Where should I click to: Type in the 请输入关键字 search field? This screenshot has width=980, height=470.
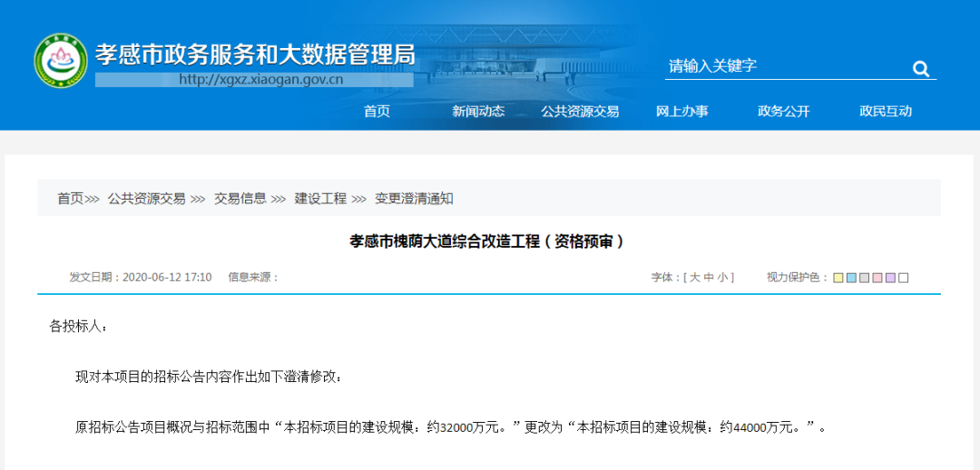click(x=780, y=66)
